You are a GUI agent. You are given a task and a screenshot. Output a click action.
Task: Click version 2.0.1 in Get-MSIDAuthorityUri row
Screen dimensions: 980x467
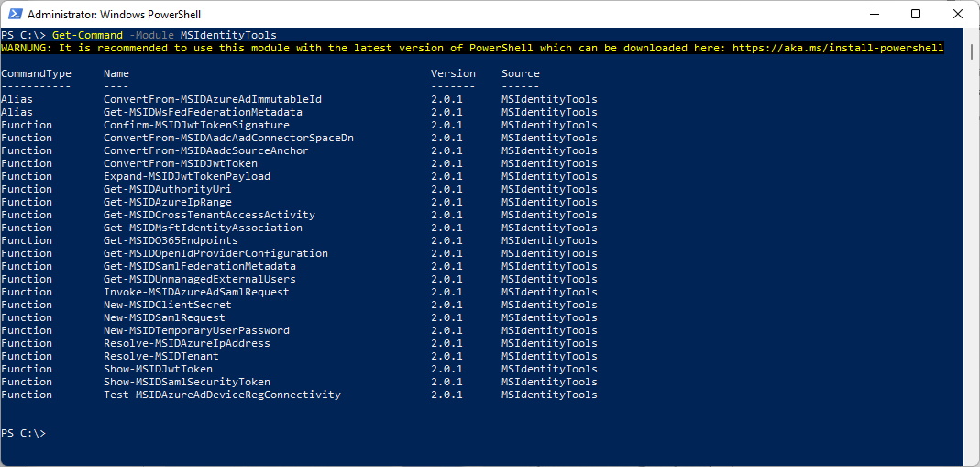446,189
